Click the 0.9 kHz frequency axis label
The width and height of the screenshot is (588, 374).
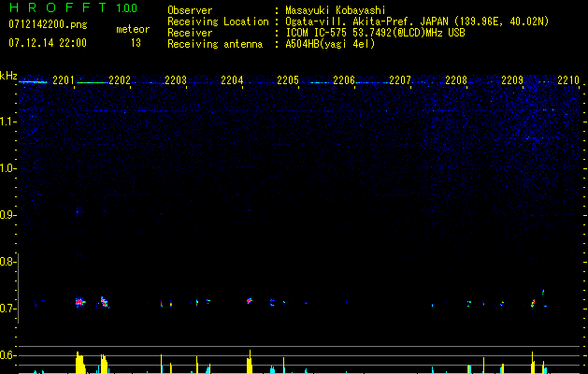(8, 215)
